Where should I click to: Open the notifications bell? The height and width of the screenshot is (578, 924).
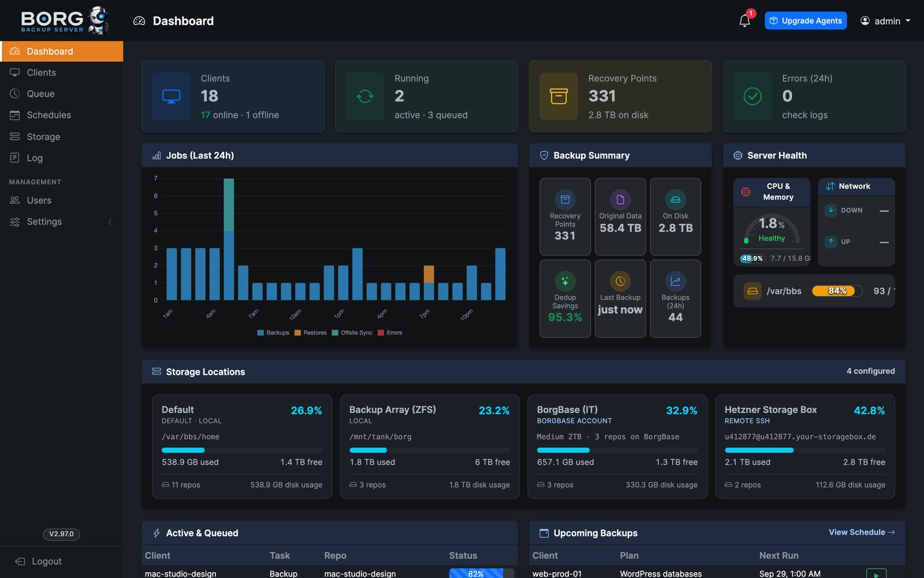pyautogui.click(x=745, y=21)
